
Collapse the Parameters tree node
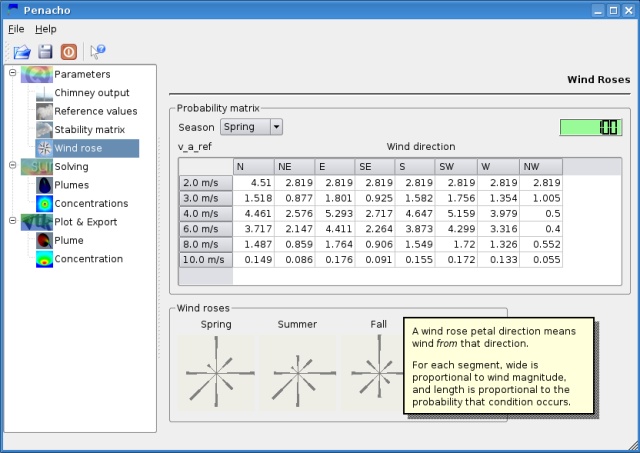pos(13,73)
